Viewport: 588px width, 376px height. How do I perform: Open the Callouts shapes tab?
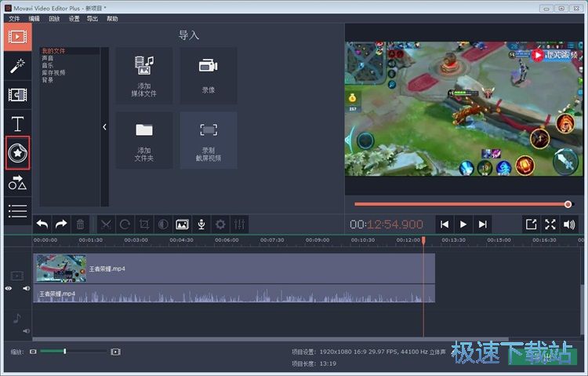point(17,183)
